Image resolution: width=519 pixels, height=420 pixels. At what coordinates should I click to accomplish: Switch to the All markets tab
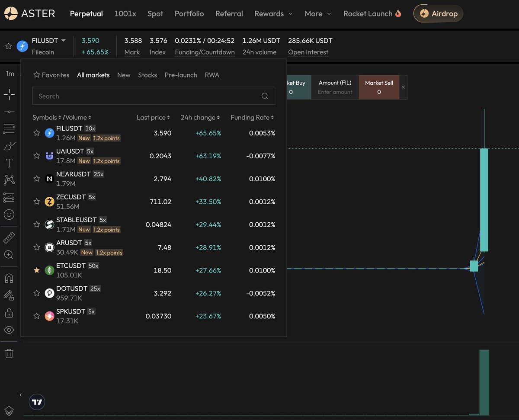click(93, 75)
